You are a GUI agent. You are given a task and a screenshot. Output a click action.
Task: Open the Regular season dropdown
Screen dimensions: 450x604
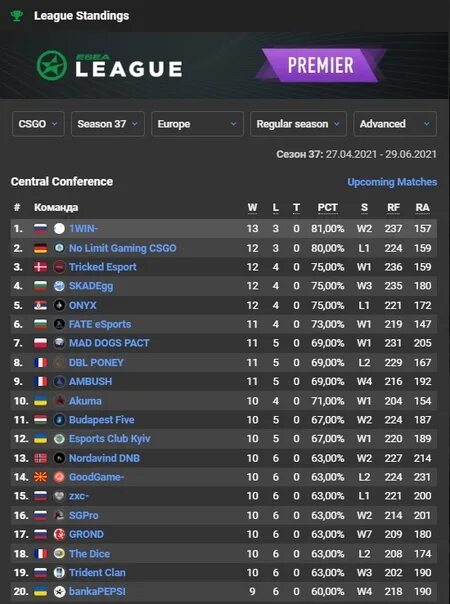tap(298, 124)
